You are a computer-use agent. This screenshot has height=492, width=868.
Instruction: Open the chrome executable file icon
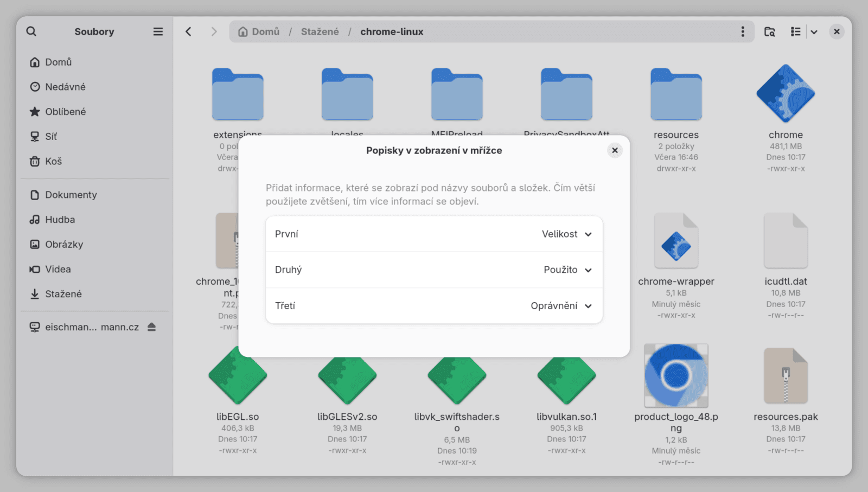(786, 94)
